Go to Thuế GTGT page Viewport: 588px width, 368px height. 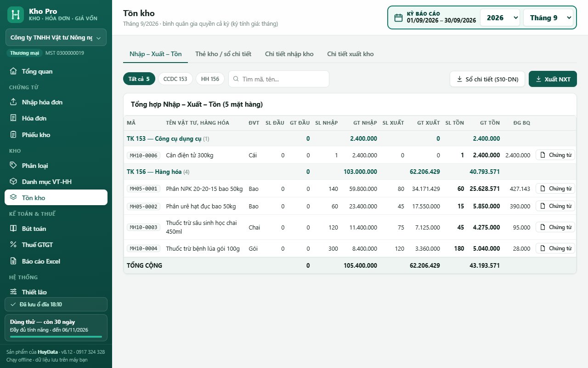[x=56, y=245]
